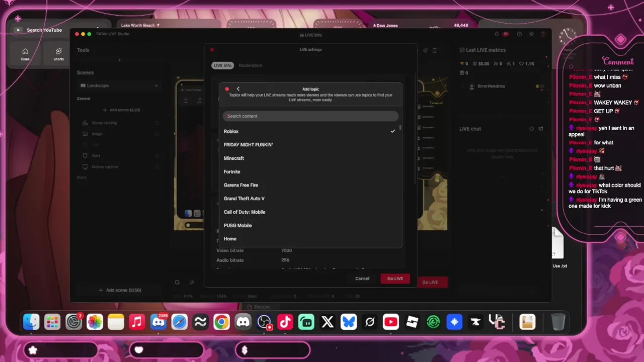644x362 pixels.
Task: Open Safari in the dock
Action: click(180, 322)
